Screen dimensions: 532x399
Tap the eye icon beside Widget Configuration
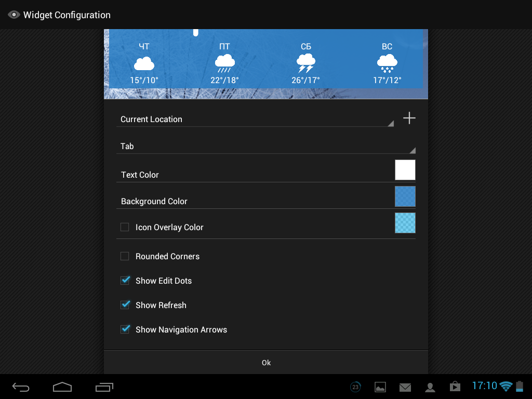tap(14, 15)
